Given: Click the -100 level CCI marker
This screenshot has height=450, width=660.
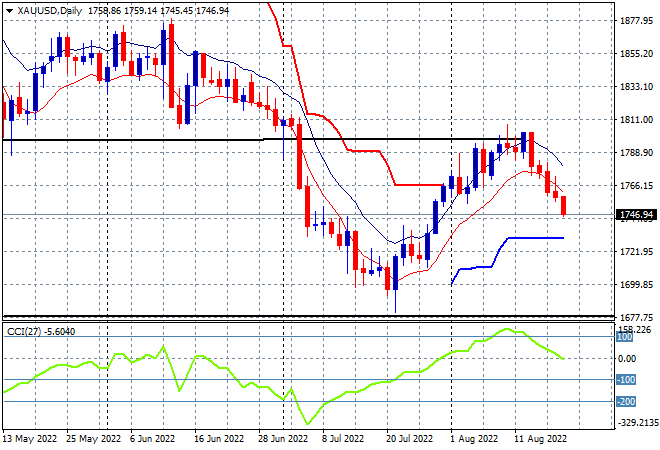Looking at the screenshot, I should [x=626, y=380].
